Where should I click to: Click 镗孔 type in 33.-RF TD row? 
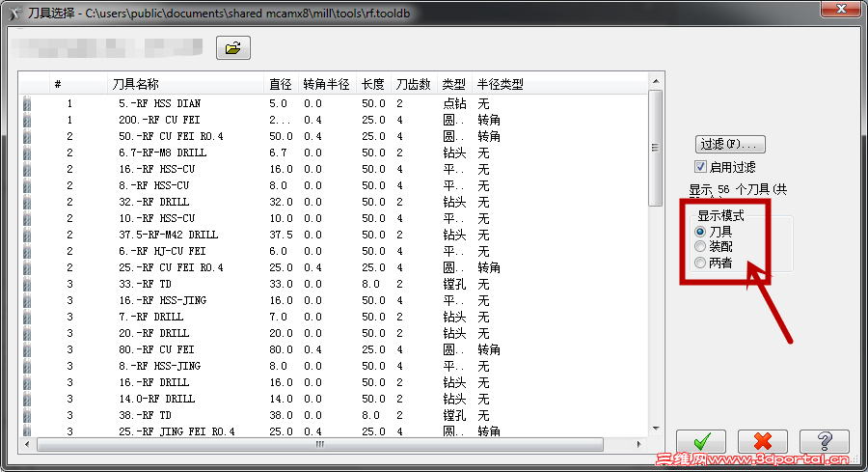(x=454, y=284)
